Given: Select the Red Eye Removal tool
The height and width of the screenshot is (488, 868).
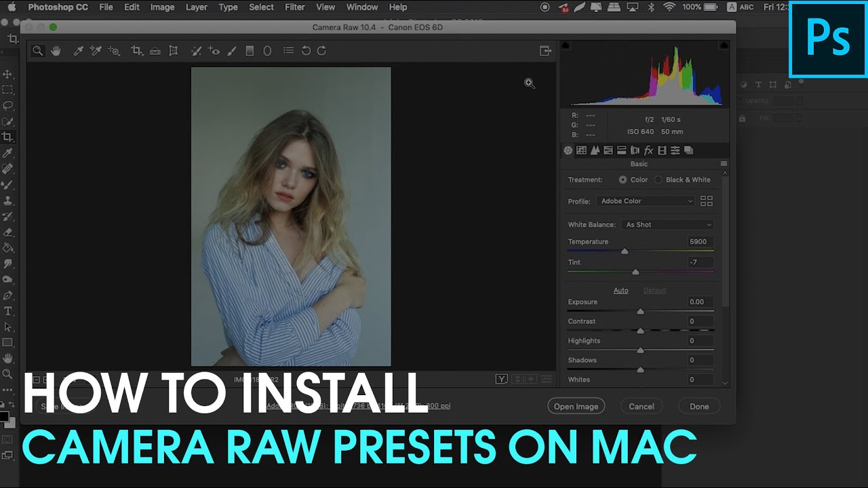Looking at the screenshot, I should (x=214, y=51).
